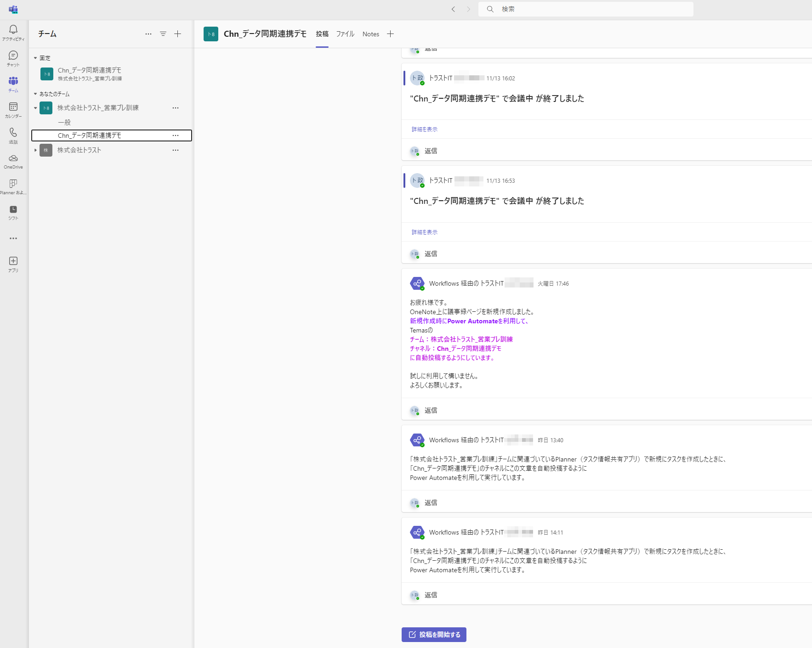The width and height of the screenshot is (812, 648).
Task: Click チーム heading in left panel
Action: click(47, 34)
